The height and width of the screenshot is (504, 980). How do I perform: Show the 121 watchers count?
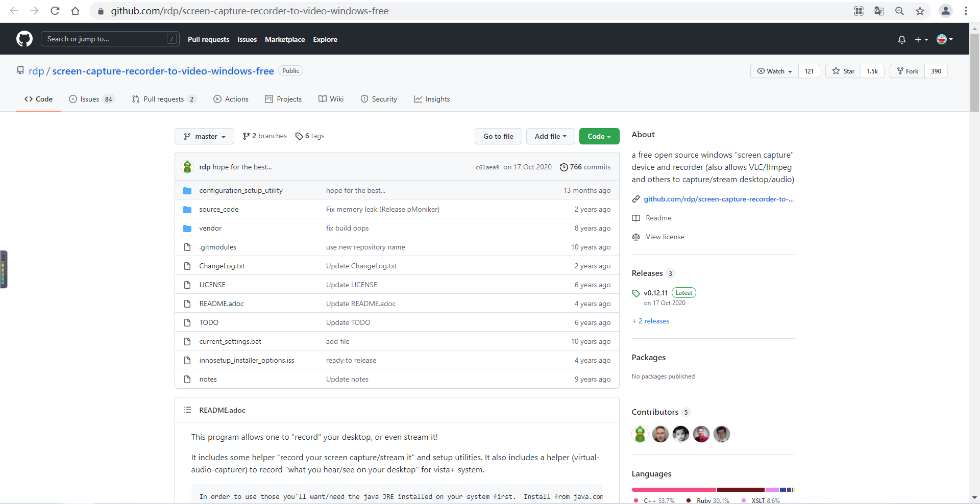coord(810,71)
